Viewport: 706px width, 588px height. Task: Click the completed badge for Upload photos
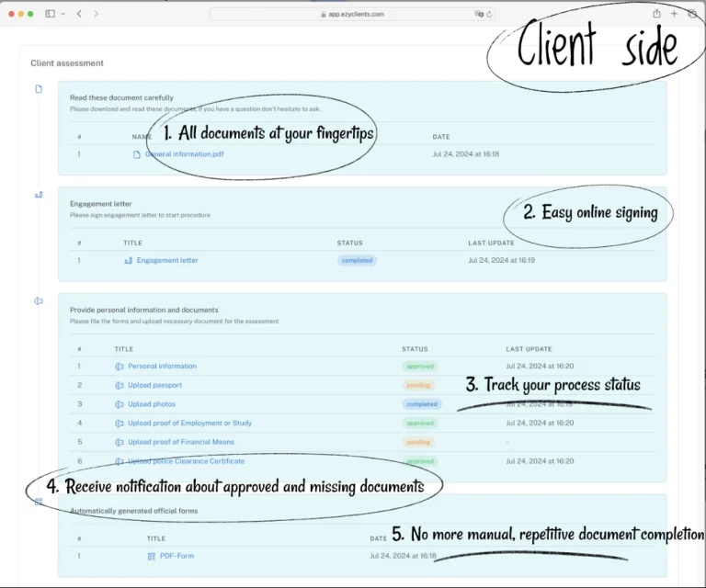pos(422,404)
